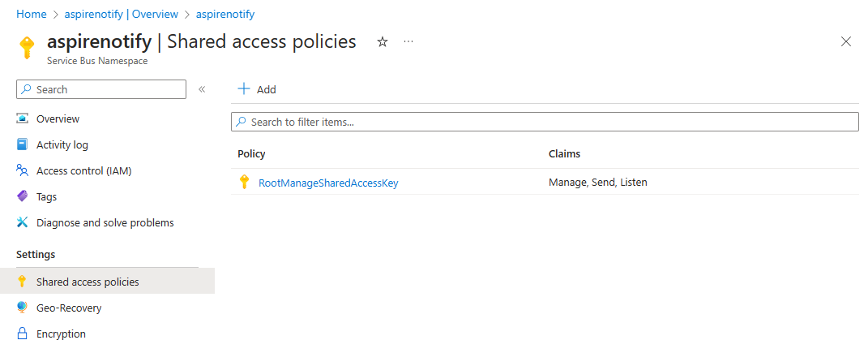Click the Add label in toolbar
The height and width of the screenshot is (353, 868).
click(267, 90)
